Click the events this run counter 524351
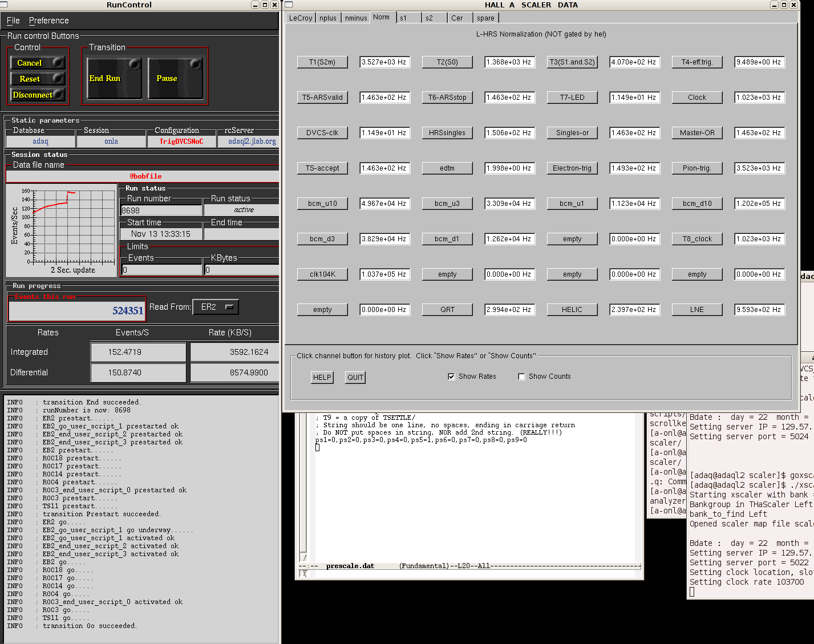Image resolution: width=814 pixels, height=644 pixels. click(77, 311)
